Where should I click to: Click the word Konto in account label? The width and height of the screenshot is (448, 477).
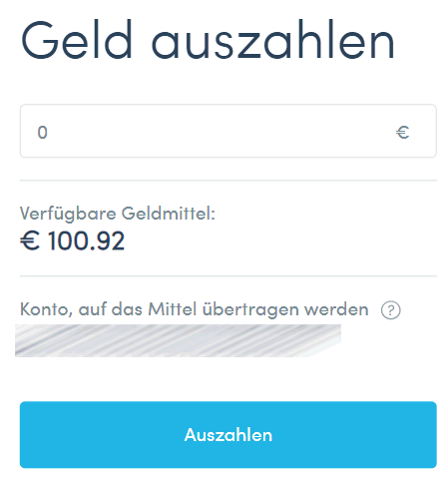(46, 309)
